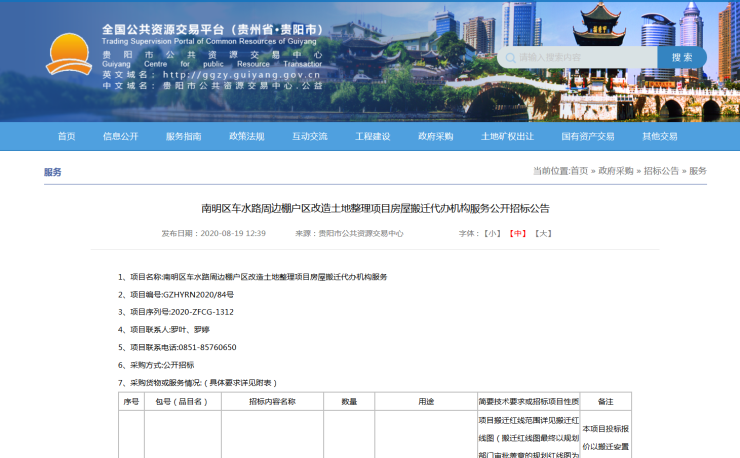Open 互动交流 navigation item

click(x=309, y=136)
